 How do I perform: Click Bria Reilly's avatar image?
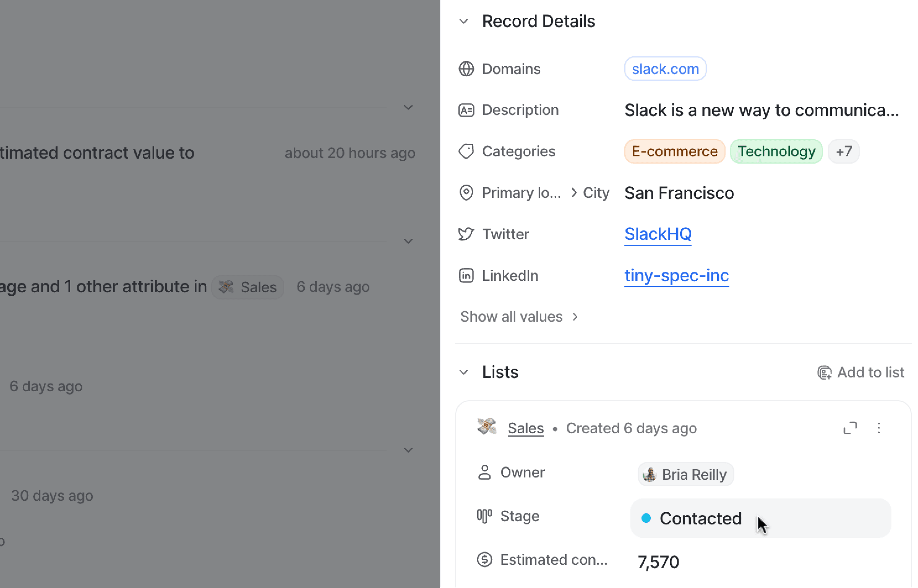650,475
